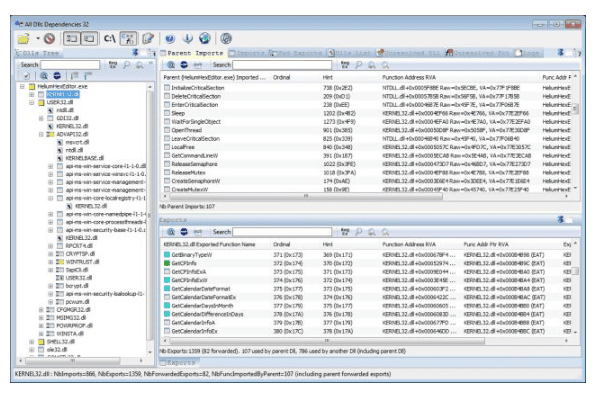Expand the bcrypt.dll tree node
The width and height of the screenshot is (603, 394).
pyautogui.click(x=50, y=286)
